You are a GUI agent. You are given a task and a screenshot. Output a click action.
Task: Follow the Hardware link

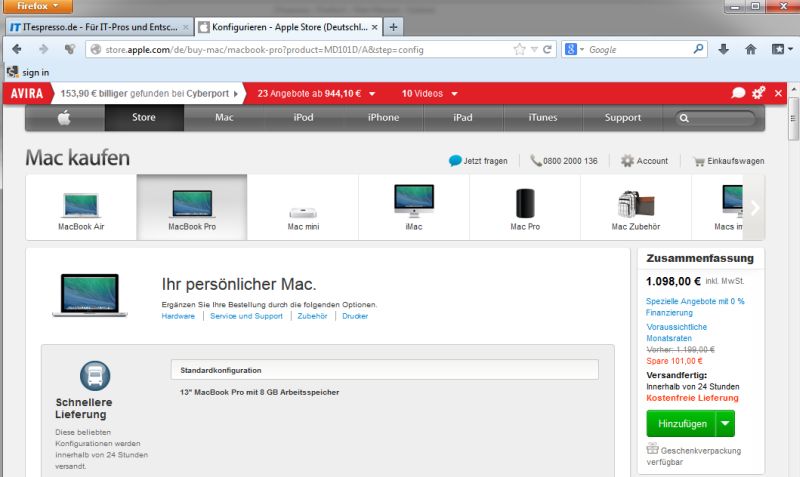click(178, 316)
